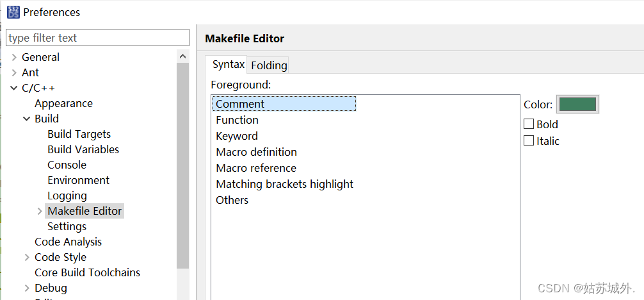644x300 pixels.
Task: Open Code Analysis preferences page
Action: pos(68,242)
